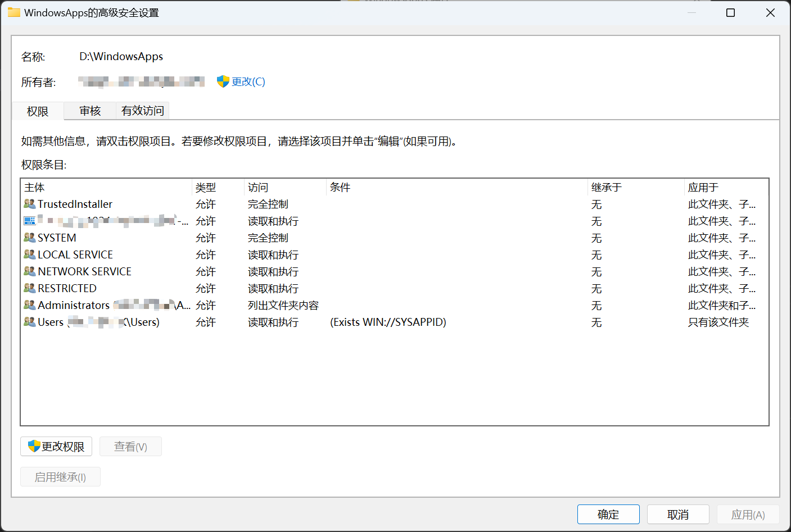Open the 有效访问 tab

[x=143, y=111]
